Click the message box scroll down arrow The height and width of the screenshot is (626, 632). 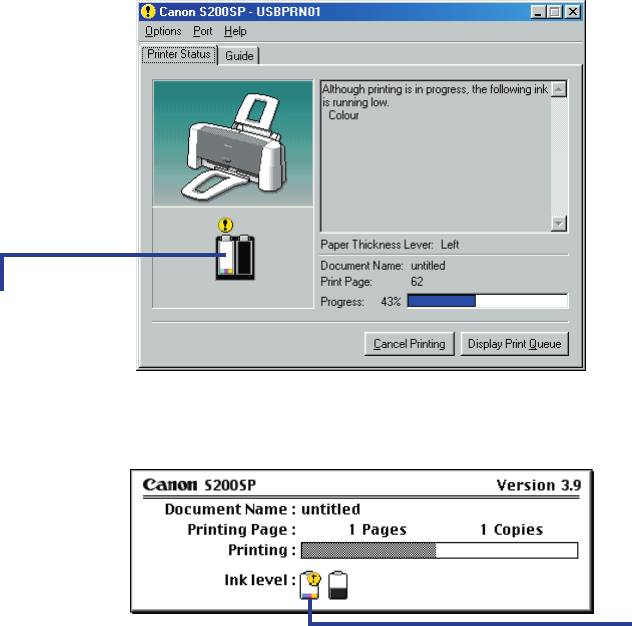point(559,223)
